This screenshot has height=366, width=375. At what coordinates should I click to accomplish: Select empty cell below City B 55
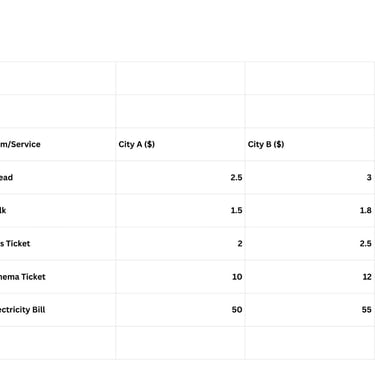310,343
